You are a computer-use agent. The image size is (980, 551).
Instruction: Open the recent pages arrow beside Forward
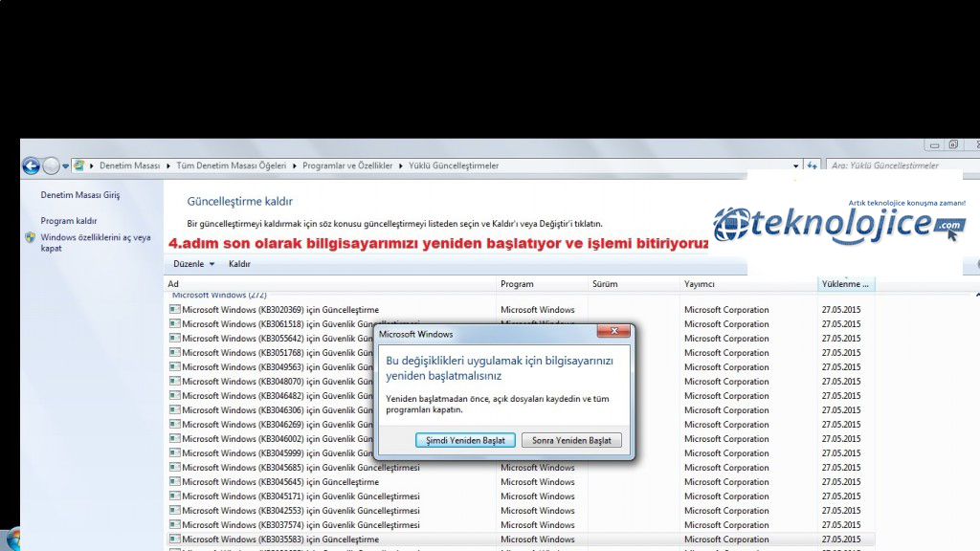(x=65, y=166)
